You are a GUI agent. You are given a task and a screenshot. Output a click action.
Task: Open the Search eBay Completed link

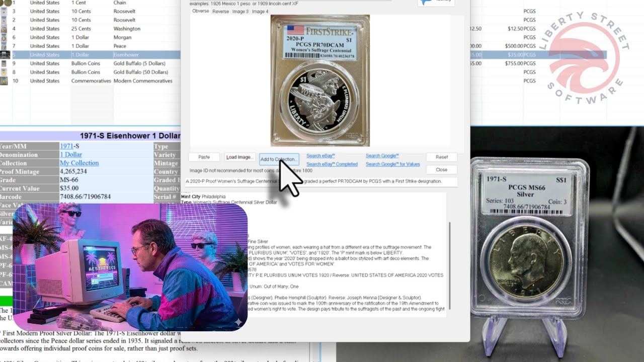coord(332,164)
